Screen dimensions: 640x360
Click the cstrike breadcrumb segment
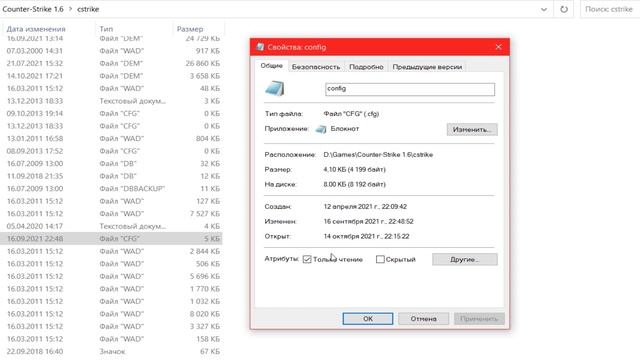[x=88, y=9]
